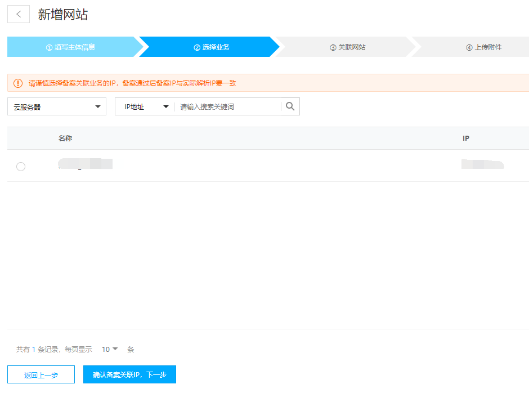Go to step 1 填写主体信息
This screenshot has height=420, width=529.
point(71,47)
